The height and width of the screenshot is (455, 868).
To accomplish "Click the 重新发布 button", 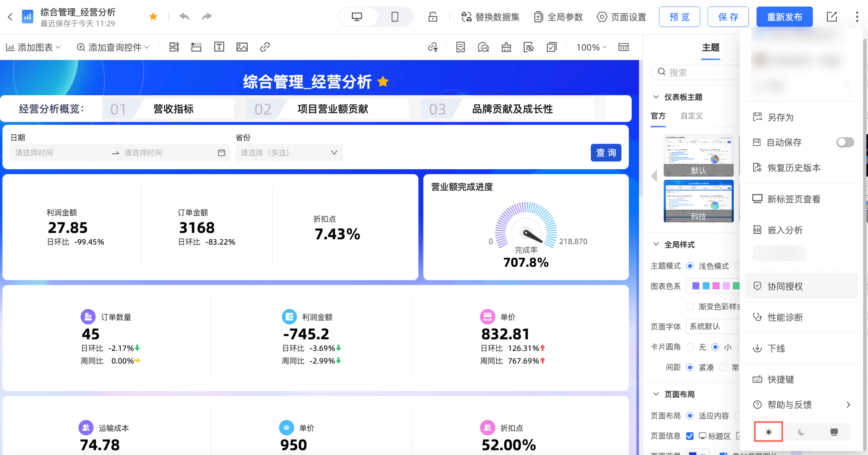I will 785,17.
